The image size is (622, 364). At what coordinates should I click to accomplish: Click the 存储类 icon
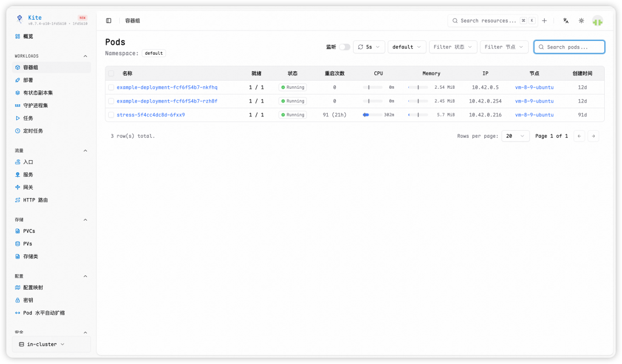pos(17,256)
